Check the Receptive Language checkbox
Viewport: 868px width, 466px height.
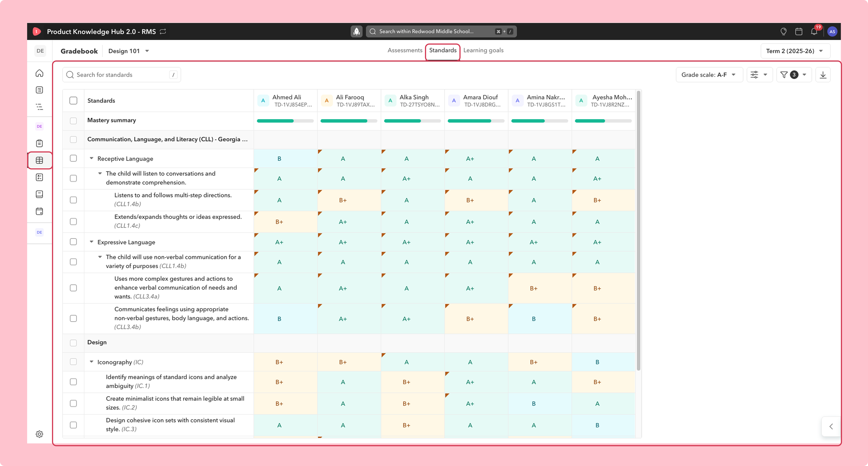(x=73, y=158)
